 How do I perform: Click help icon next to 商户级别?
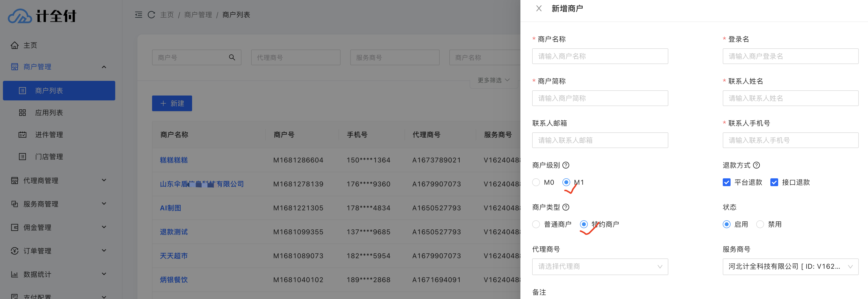[x=566, y=165]
